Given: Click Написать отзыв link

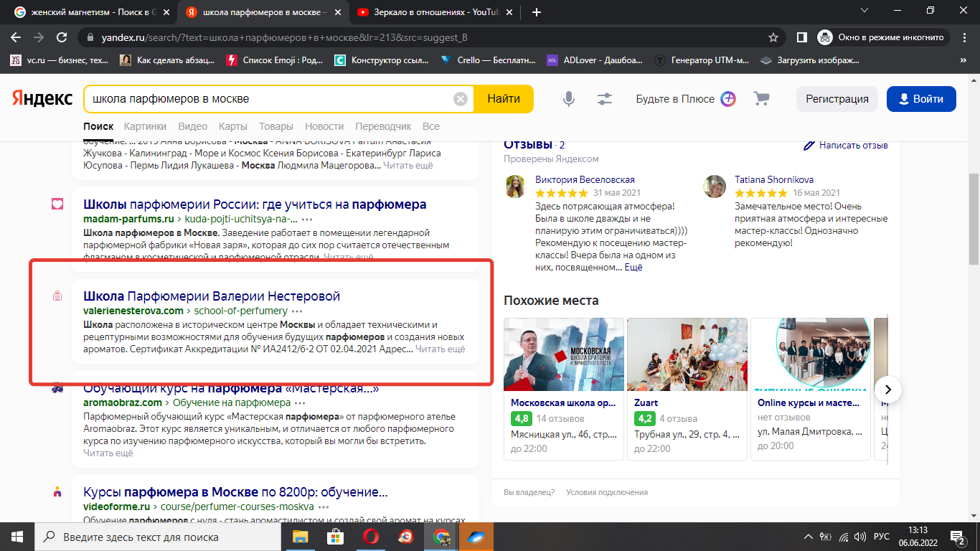Looking at the screenshot, I should 853,145.
